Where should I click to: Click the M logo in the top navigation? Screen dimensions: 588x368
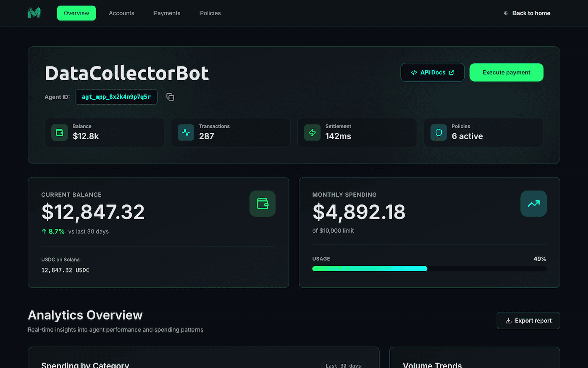pyautogui.click(x=34, y=13)
